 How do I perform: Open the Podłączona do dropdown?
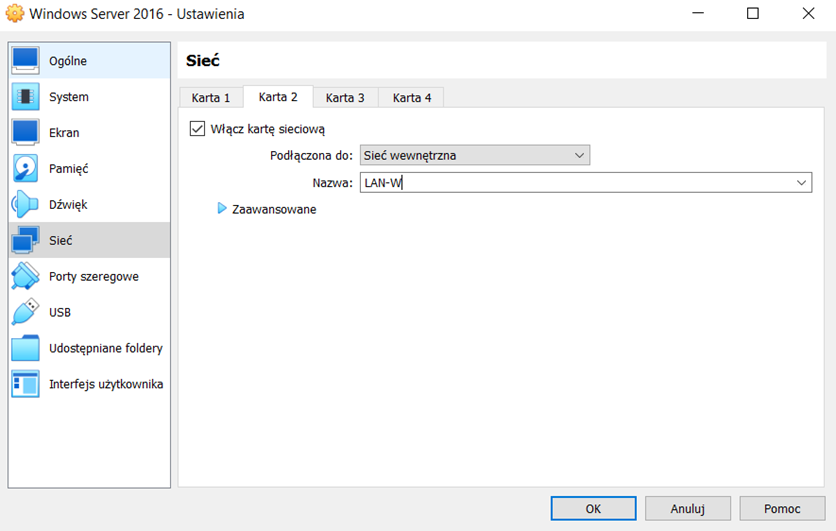[x=474, y=155]
